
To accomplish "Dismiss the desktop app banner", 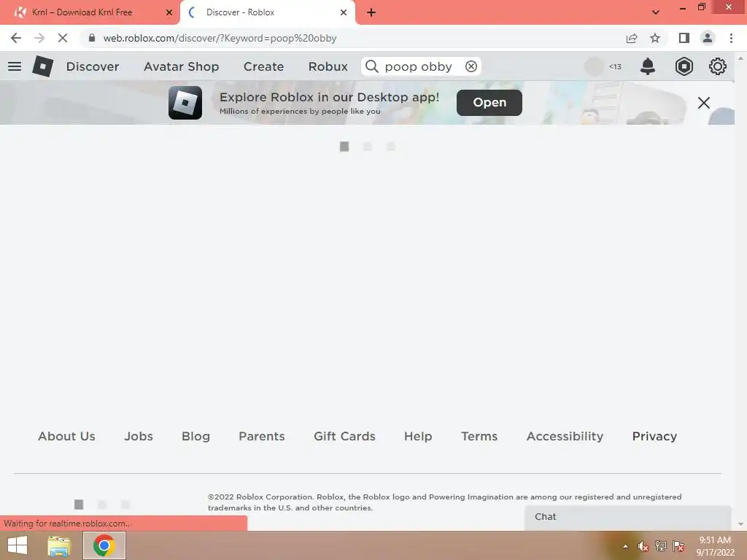I will click(x=704, y=102).
